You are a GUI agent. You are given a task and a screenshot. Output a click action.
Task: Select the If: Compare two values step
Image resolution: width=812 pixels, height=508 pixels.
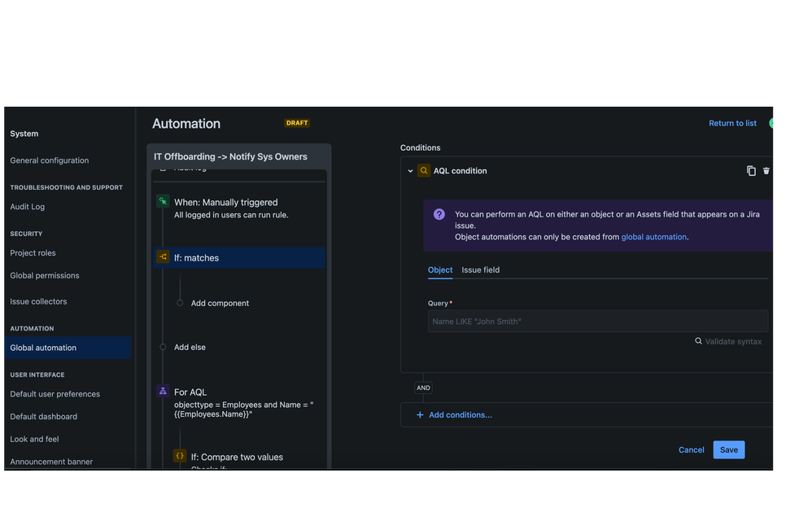click(x=237, y=457)
